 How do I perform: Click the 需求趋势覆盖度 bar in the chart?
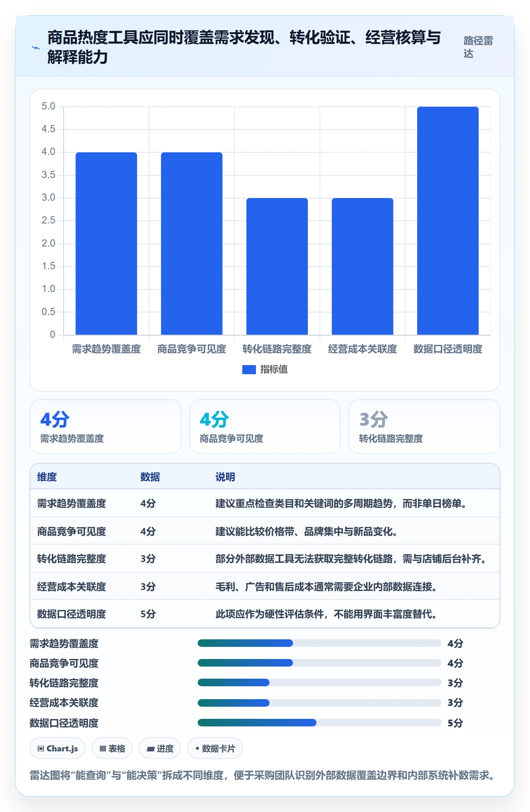click(106, 244)
